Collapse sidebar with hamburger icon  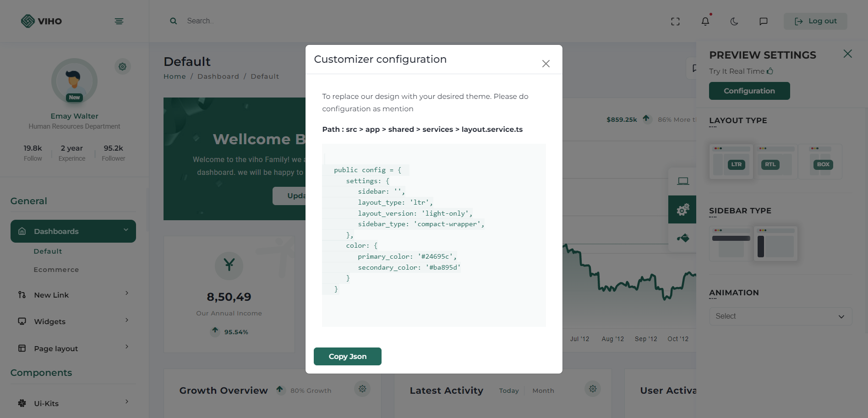click(x=119, y=22)
